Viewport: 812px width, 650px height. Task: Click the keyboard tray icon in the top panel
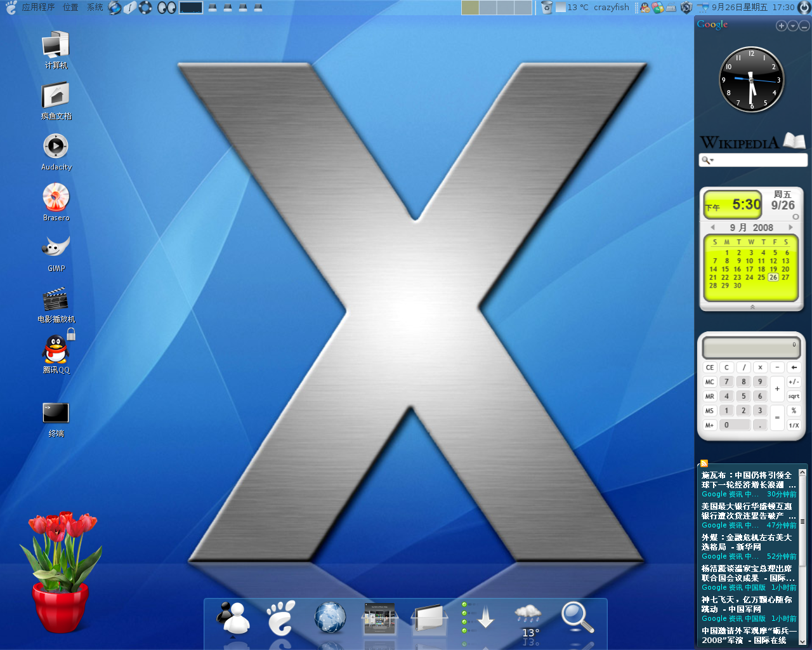pos(671,8)
